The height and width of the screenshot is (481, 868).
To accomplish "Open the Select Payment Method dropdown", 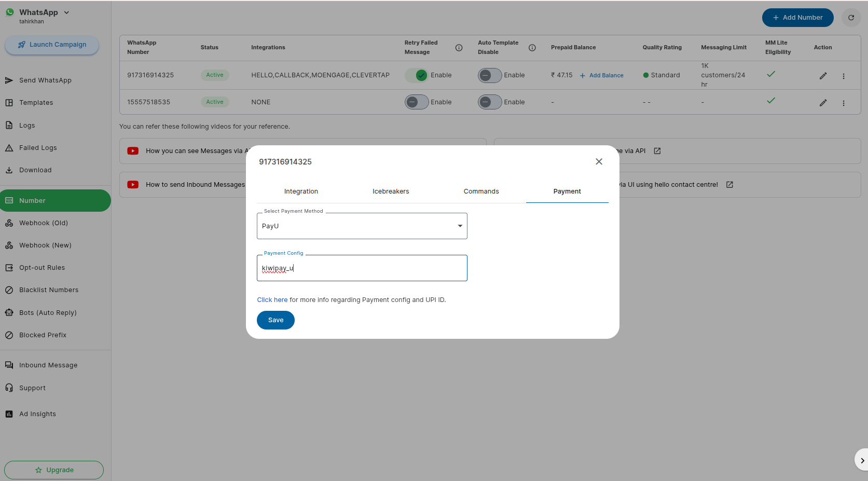I will click(362, 226).
